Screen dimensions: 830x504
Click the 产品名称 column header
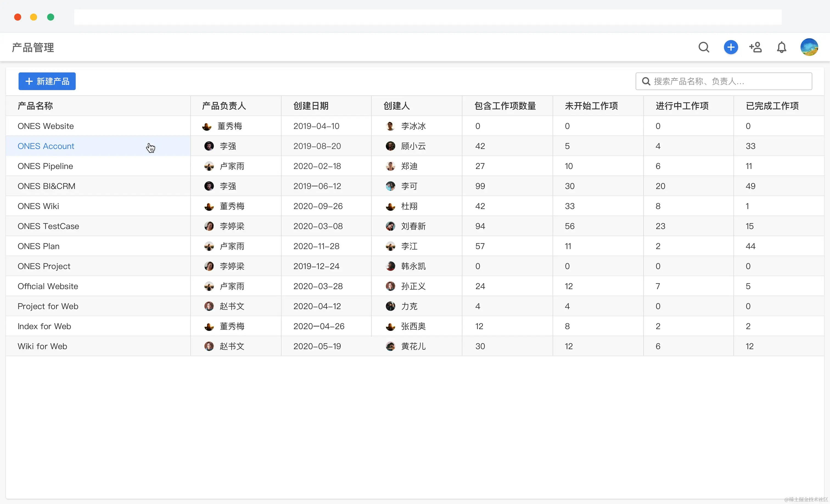(x=35, y=106)
